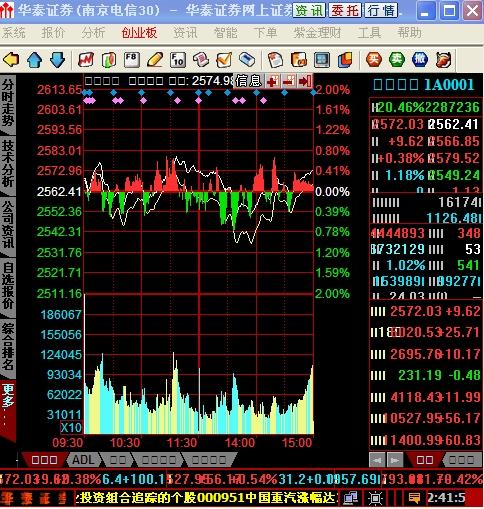The height and width of the screenshot is (509, 484).
Task: Click the 2695.76 index row
Action: pos(426,354)
